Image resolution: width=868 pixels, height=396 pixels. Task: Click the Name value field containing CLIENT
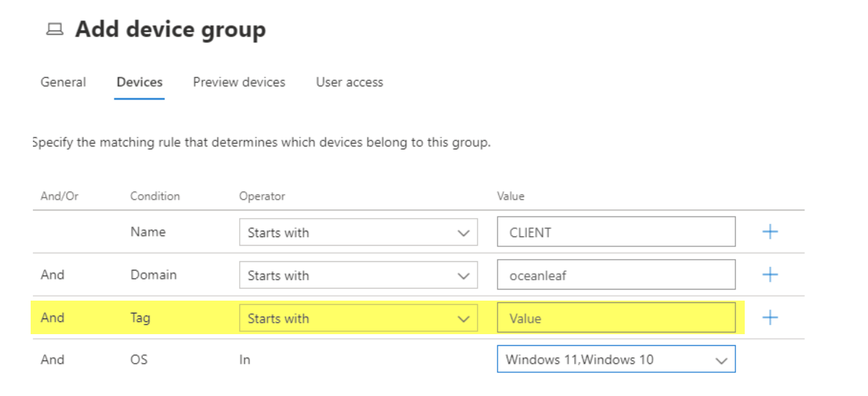616,232
